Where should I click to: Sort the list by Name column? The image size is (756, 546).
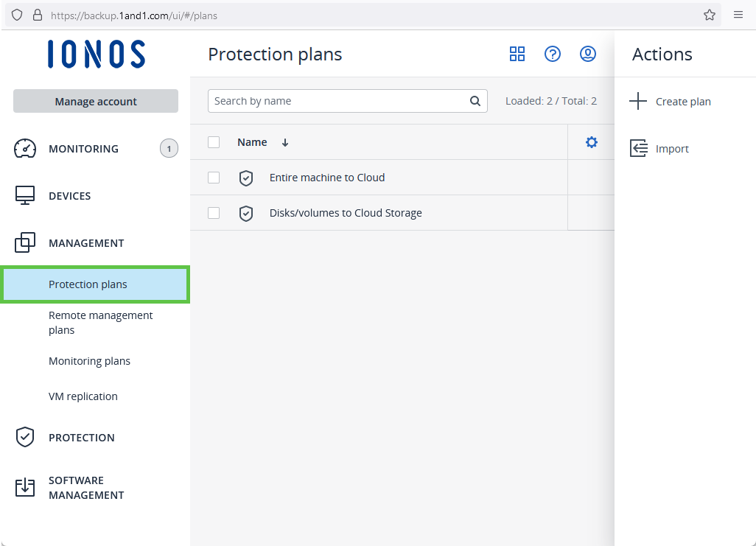click(x=253, y=142)
